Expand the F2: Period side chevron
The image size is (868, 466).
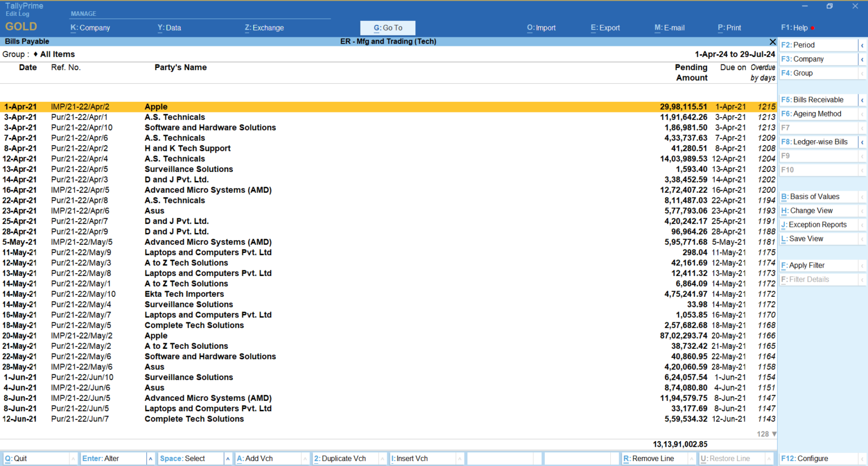[x=862, y=45]
